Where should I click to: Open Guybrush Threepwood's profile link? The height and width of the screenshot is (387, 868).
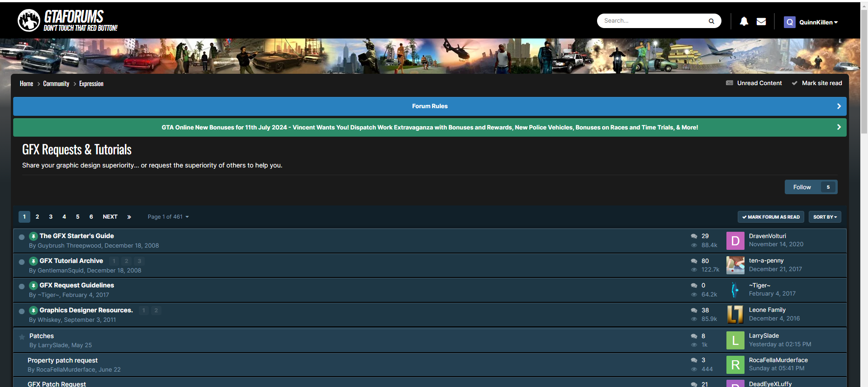(69, 246)
